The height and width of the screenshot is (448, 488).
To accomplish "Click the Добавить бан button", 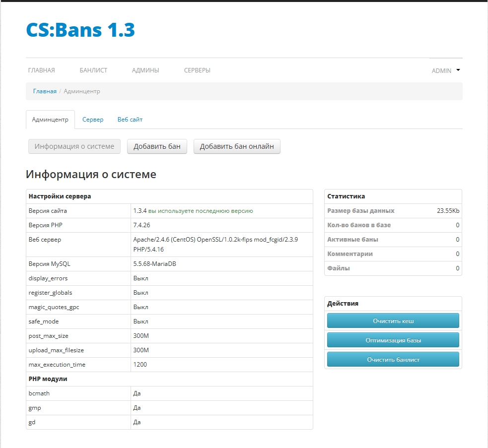I will click(x=157, y=146).
